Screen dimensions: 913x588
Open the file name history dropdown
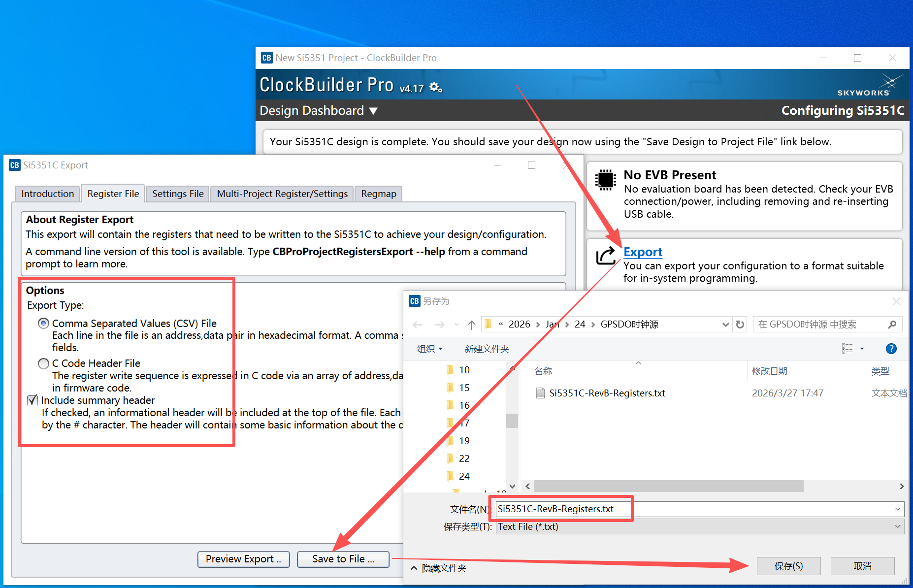coord(898,509)
